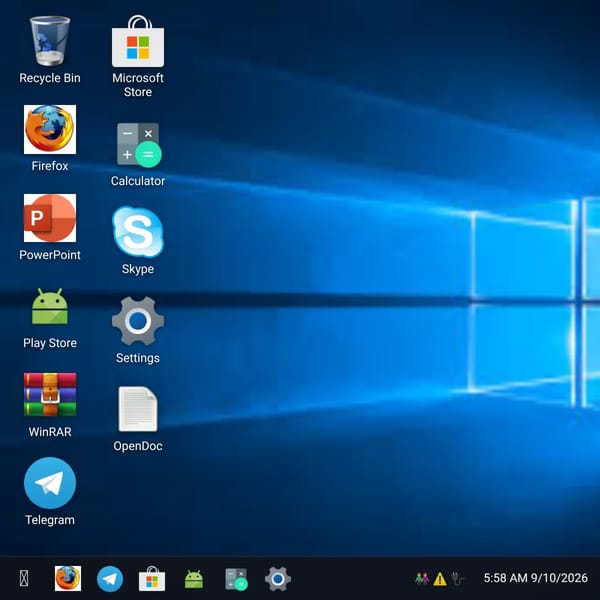The height and width of the screenshot is (600, 600).
Task: Launch Microsoft Store from the desktop
Action: [x=138, y=41]
